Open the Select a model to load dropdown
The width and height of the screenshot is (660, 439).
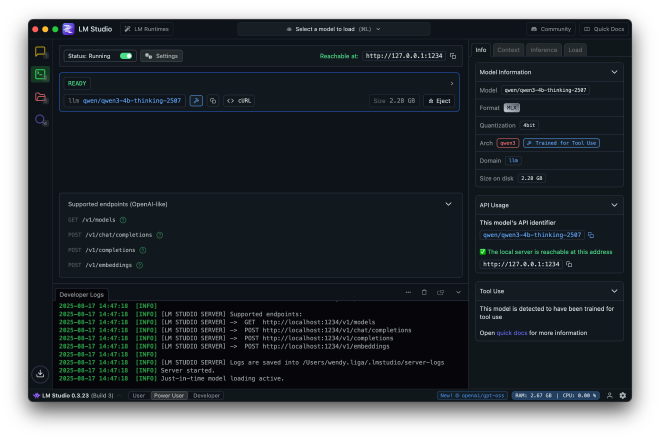[x=334, y=29]
